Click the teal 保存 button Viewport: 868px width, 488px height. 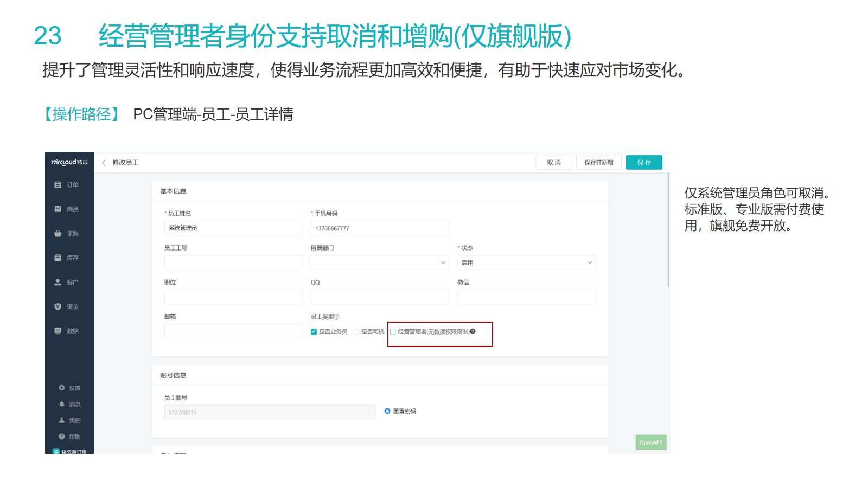[644, 163]
